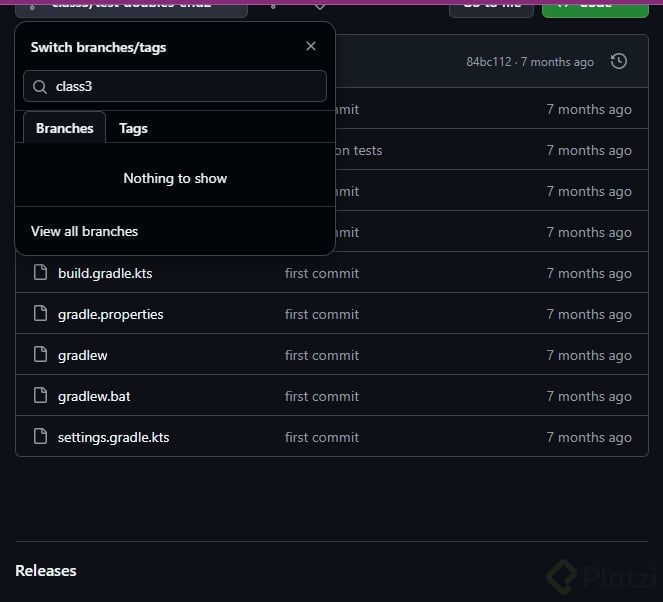Viewport: 663px width, 602px height.
Task: Open the settings.gradle.kts file
Action: (113, 437)
